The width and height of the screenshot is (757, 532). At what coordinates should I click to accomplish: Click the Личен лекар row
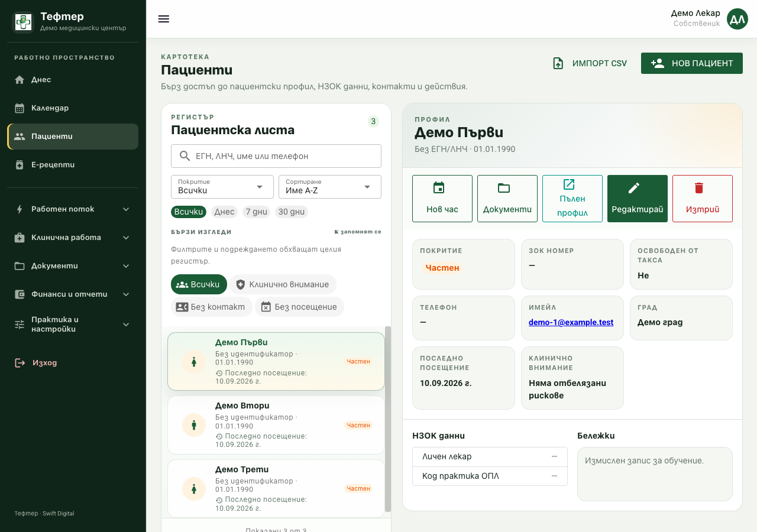490,456
